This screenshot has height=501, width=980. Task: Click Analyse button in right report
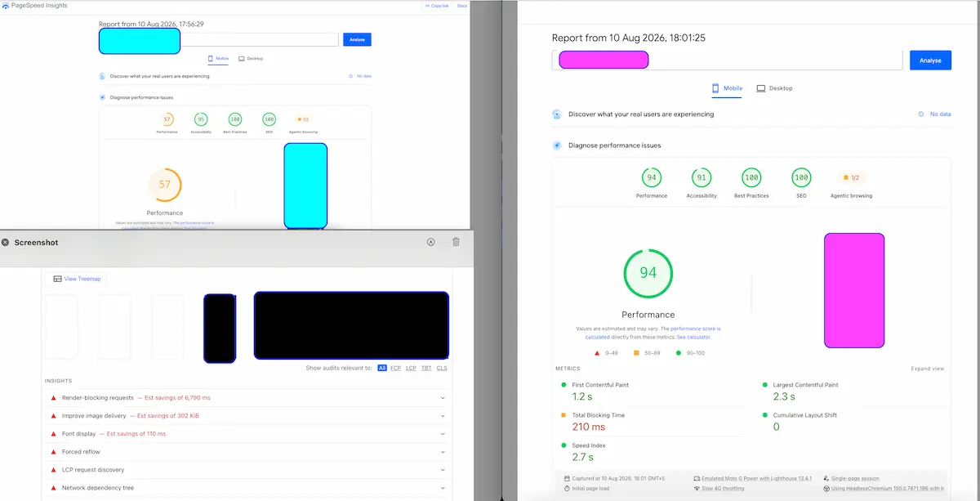930,60
